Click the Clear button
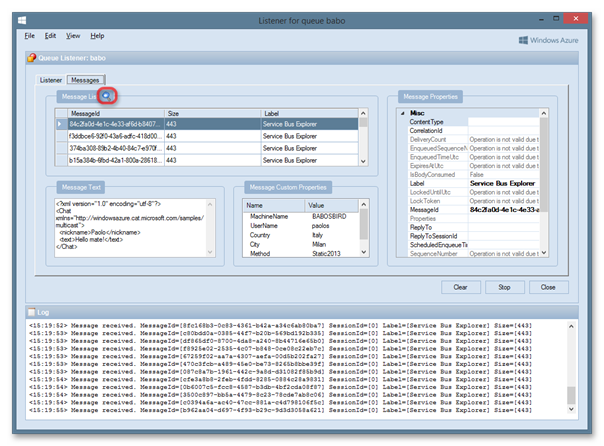The image size is (604, 446). [x=460, y=287]
